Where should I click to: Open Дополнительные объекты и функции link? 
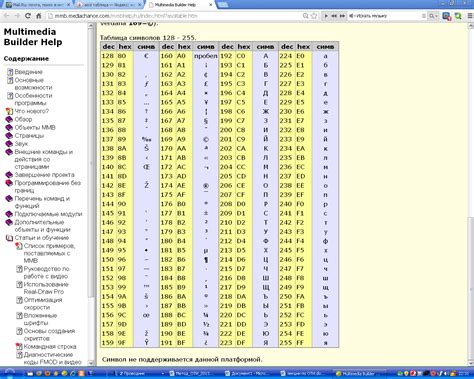pos(42,226)
